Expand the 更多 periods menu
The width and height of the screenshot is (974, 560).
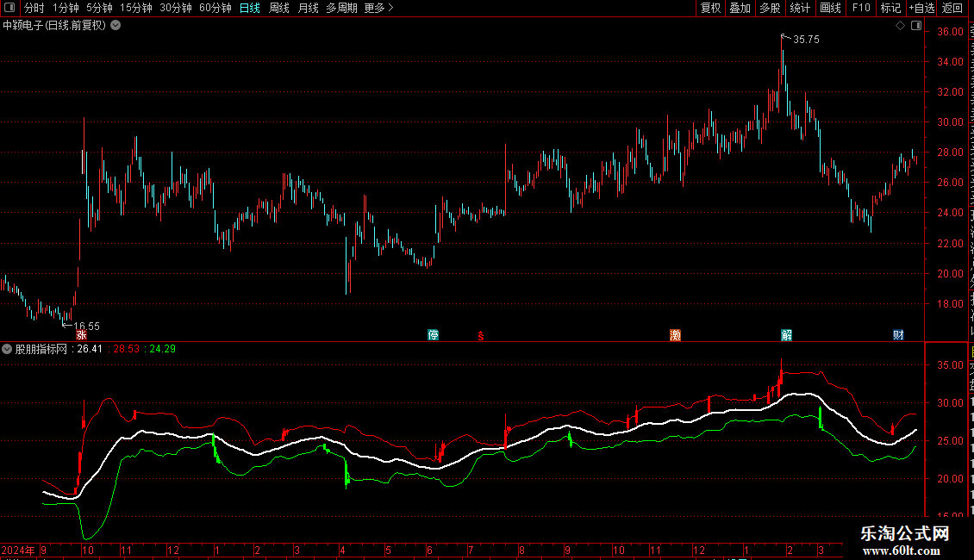(x=379, y=8)
